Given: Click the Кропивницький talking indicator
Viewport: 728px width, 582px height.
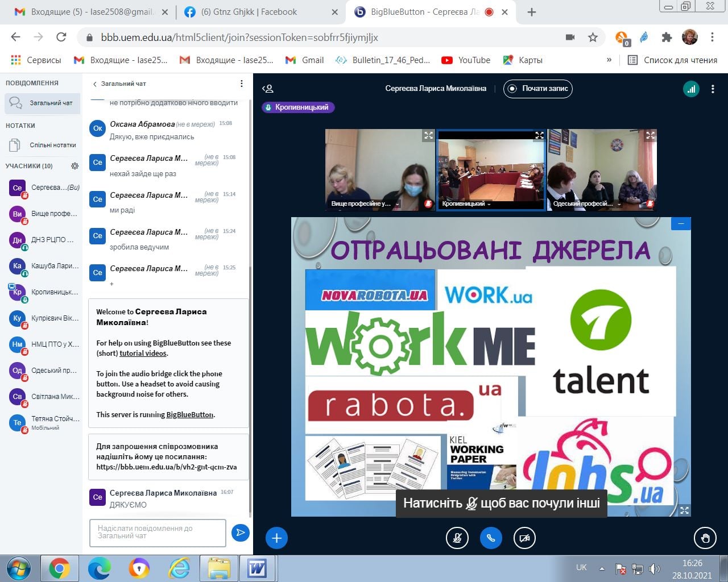Looking at the screenshot, I should (298, 107).
